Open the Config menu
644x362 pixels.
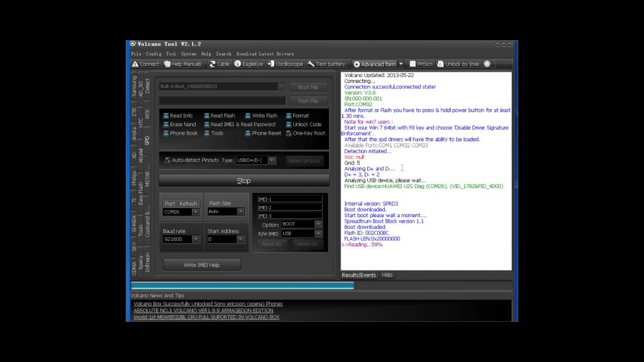(x=154, y=54)
